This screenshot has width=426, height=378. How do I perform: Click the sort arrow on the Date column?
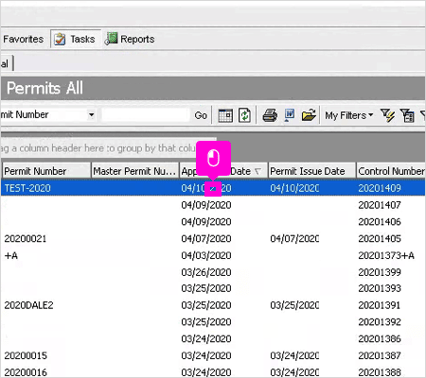[x=258, y=171]
